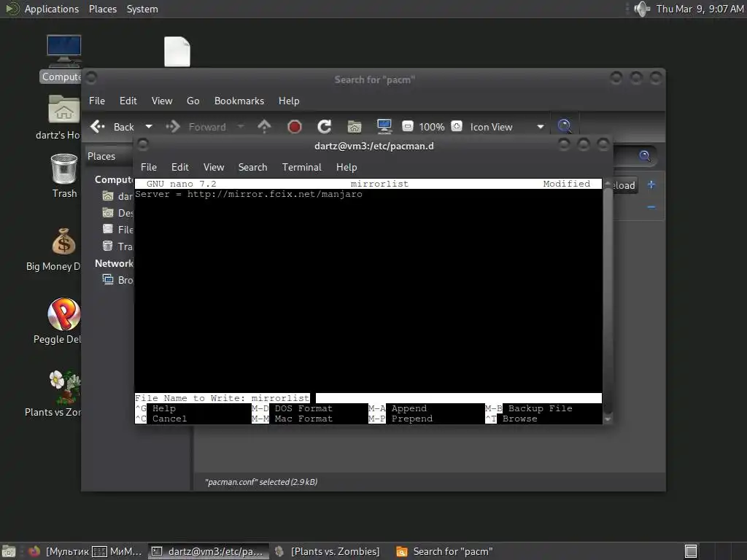Reload the current folder view
This screenshot has width=747, height=560.
[x=324, y=126]
